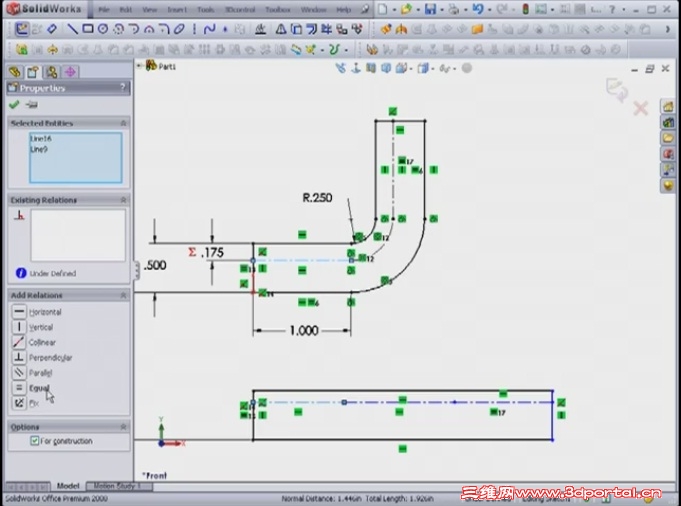Collapse the Existing Relations section
The height and width of the screenshot is (506, 681).
[x=123, y=200]
